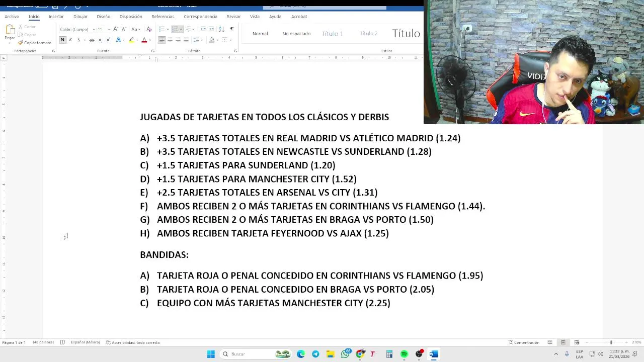Open highlight color dropdown arrow
Image resolution: width=644 pixels, height=362 pixels.
pyautogui.click(x=137, y=40)
